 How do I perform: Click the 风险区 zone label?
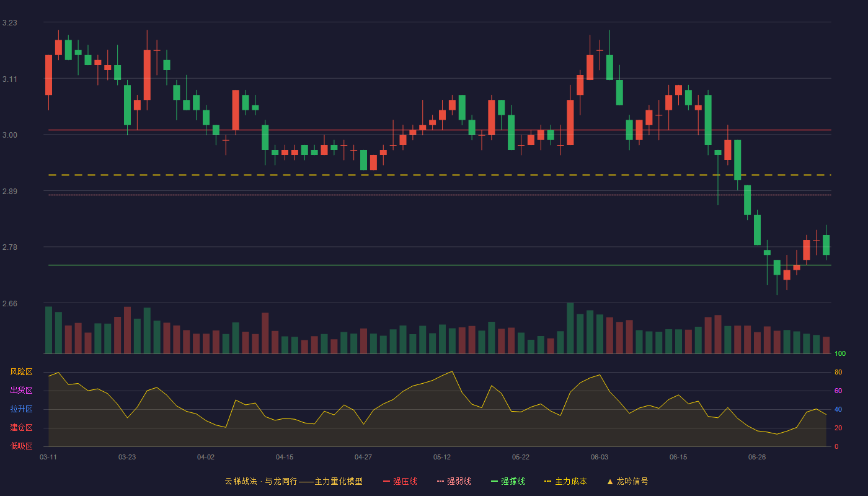(21, 372)
